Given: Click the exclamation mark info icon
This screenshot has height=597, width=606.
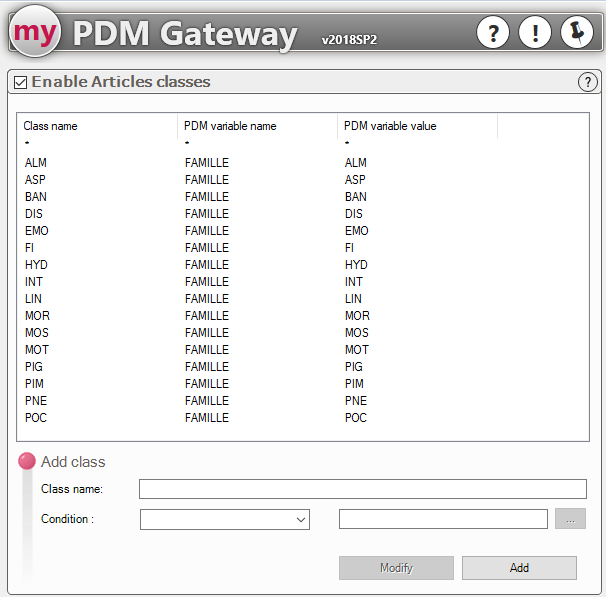Looking at the screenshot, I should click(535, 33).
